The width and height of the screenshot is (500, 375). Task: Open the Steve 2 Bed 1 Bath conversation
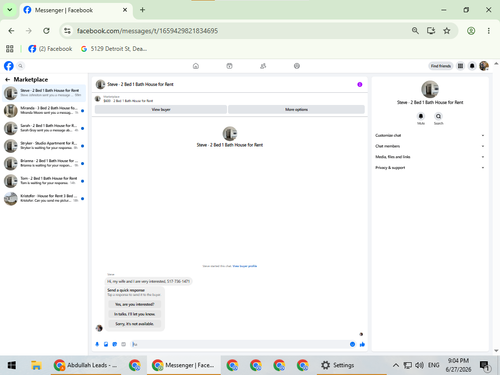44,93
